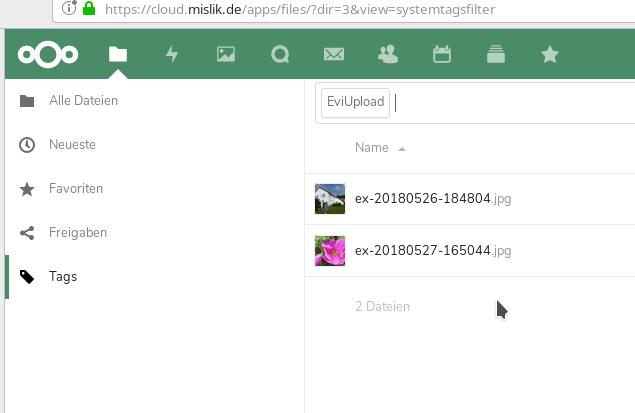Toggle the sort arrow next to Name

point(402,149)
